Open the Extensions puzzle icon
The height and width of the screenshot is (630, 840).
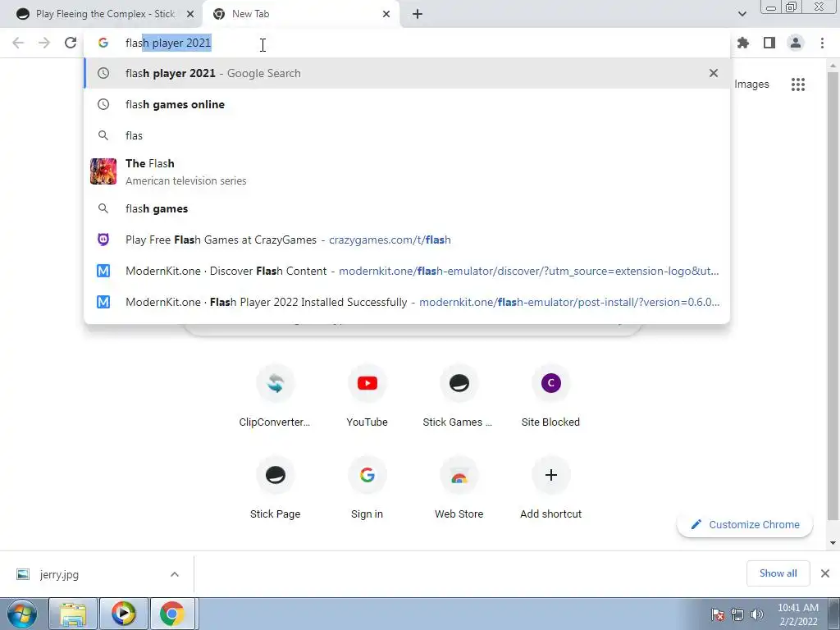[743, 43]
